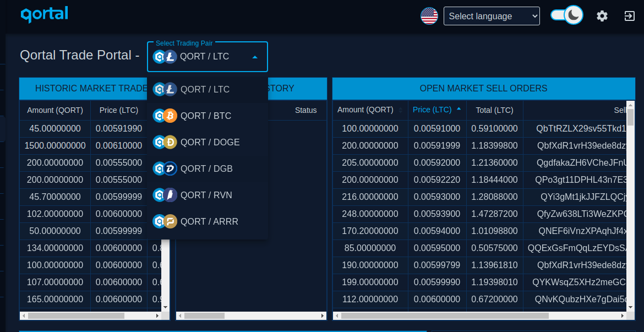This screenshot has width=644, height=332.
Task: Click historic trade amount 45.70000000
Action: 55,197
